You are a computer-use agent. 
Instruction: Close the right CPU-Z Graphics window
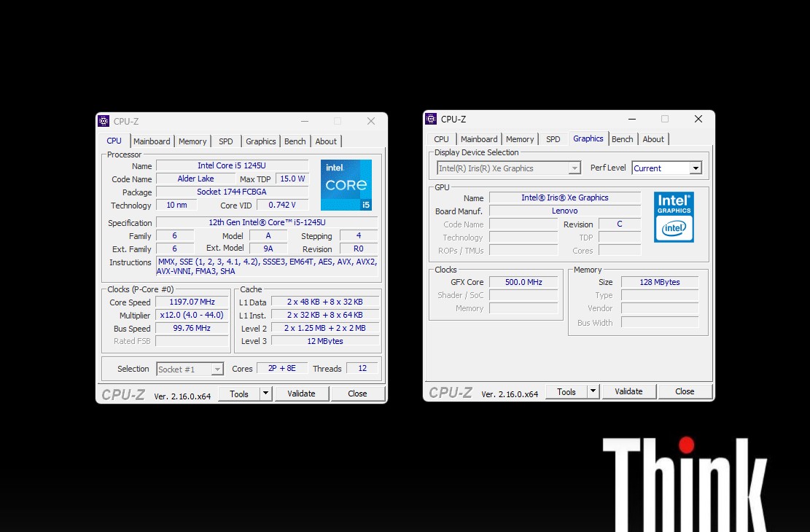(698, 119)
